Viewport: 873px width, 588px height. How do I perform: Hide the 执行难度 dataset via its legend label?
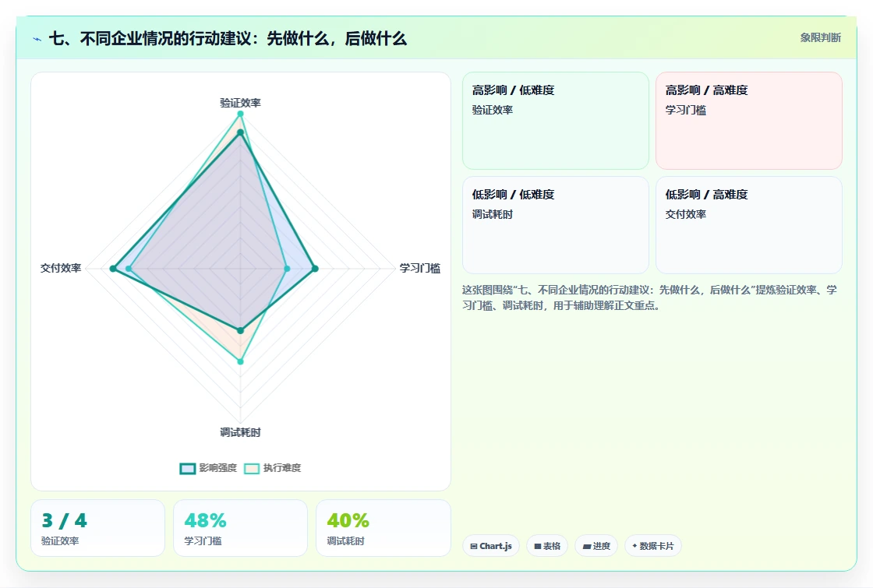(282, 468)
